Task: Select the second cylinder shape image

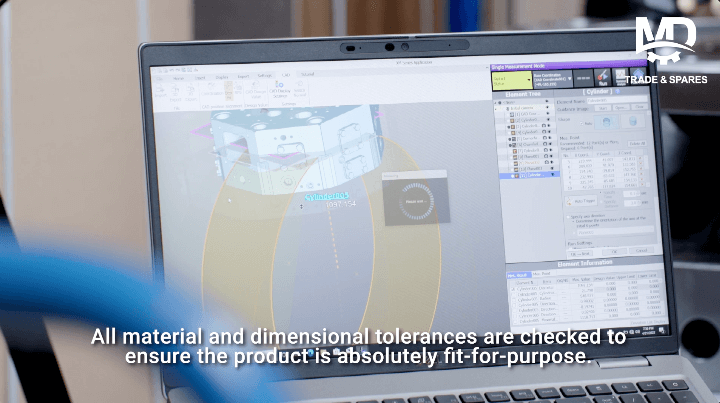Action: (632, 121)
